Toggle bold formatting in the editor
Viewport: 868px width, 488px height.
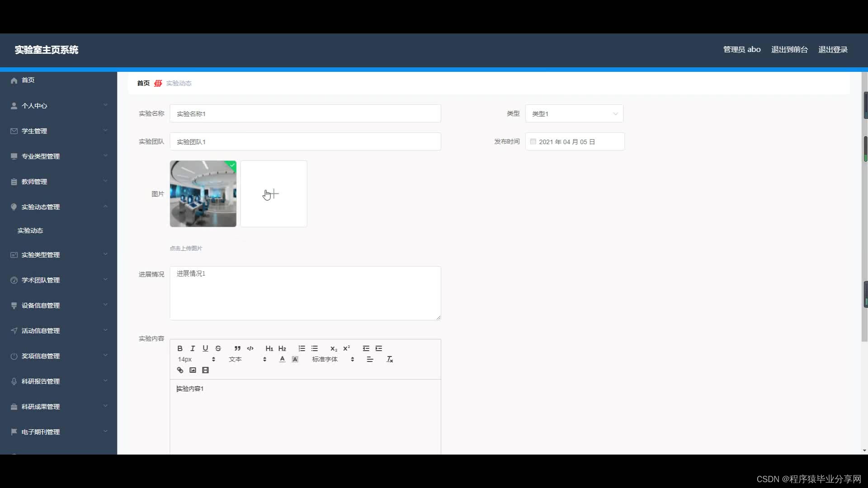[x=180, y=348]
